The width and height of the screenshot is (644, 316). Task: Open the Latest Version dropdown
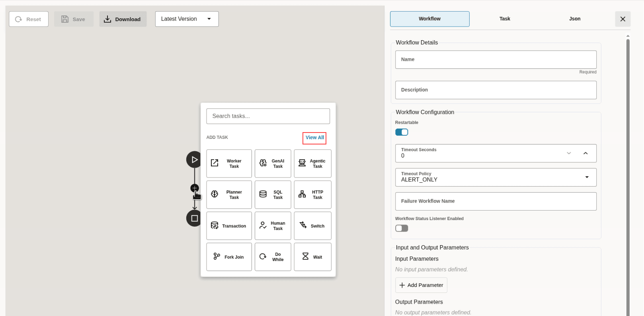[187, 19]
